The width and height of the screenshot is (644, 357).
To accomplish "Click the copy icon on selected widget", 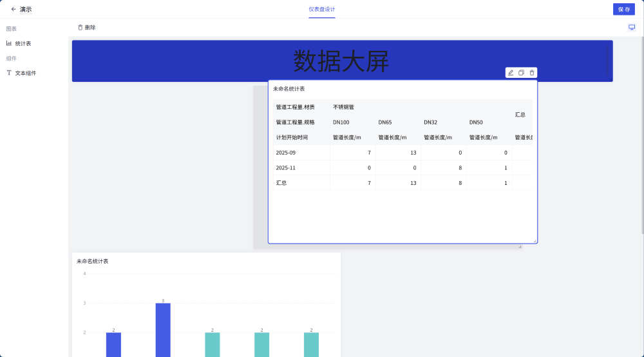I will (522, 73).
